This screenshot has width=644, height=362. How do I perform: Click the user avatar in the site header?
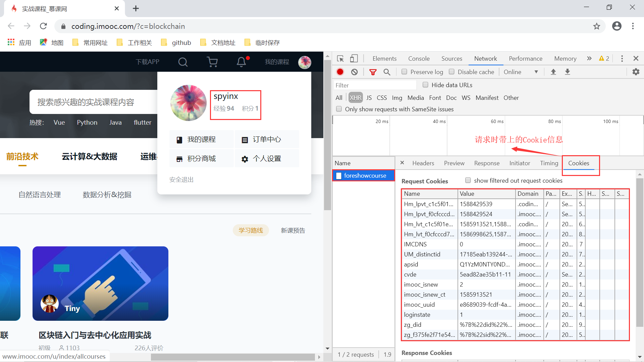(305, 62)
